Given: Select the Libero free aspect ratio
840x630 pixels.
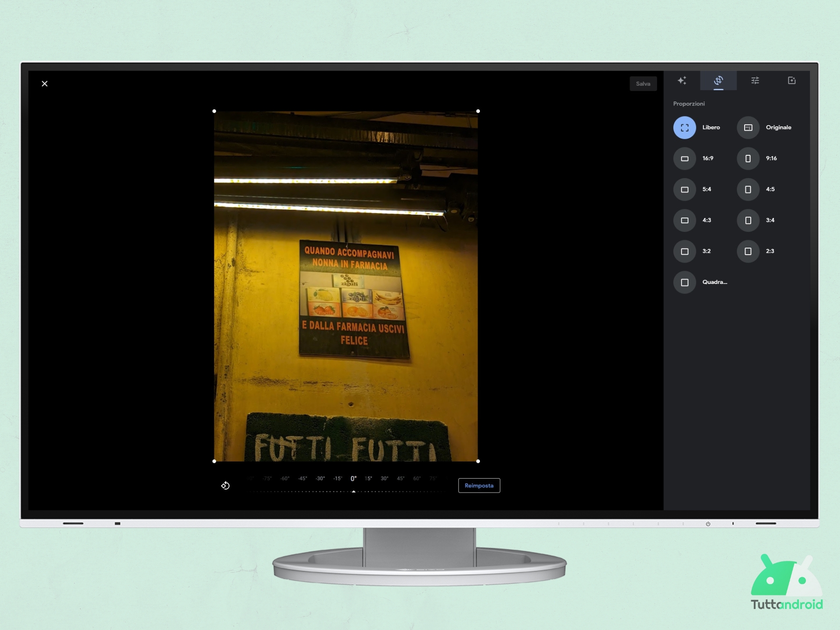Looking at the screenshot, I should point(684,128).
